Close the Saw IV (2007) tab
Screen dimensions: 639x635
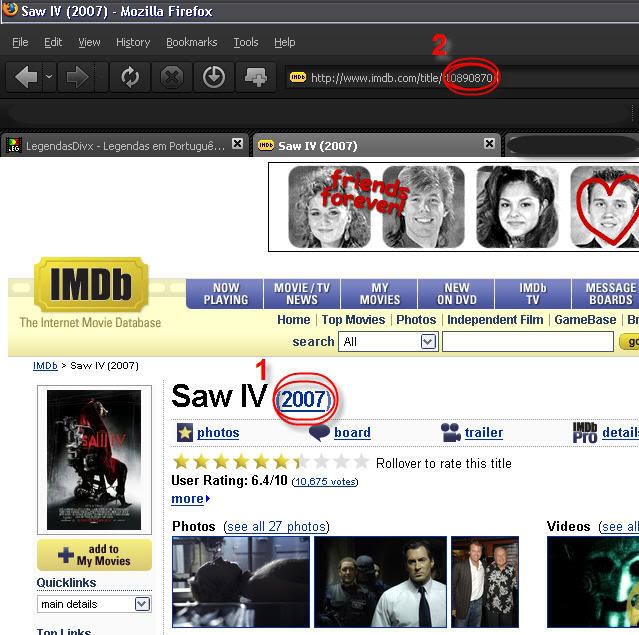click(x=489, y=143)
